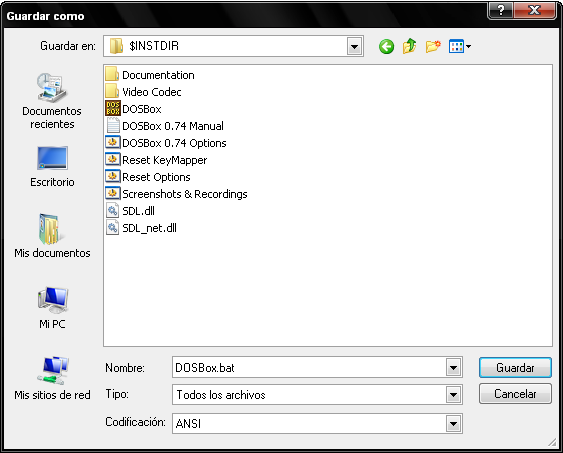The height and width of the screenshot is (453, 563).
Task: Select the Reset KeyMapper icon
Action: point(113,159)
